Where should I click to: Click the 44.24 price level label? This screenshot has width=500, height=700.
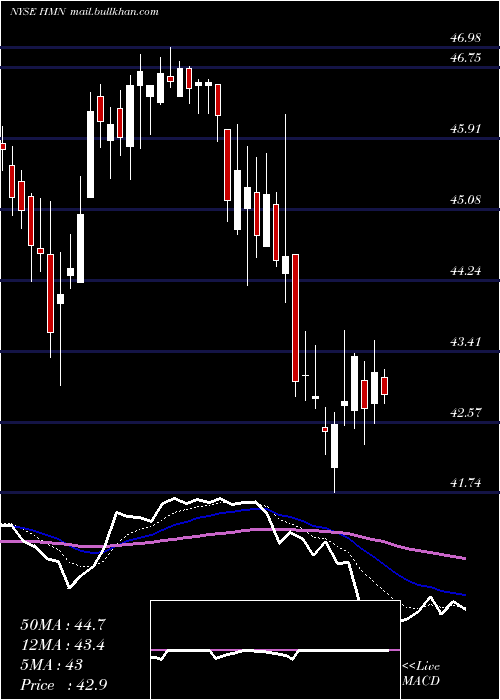click(466, 270)
